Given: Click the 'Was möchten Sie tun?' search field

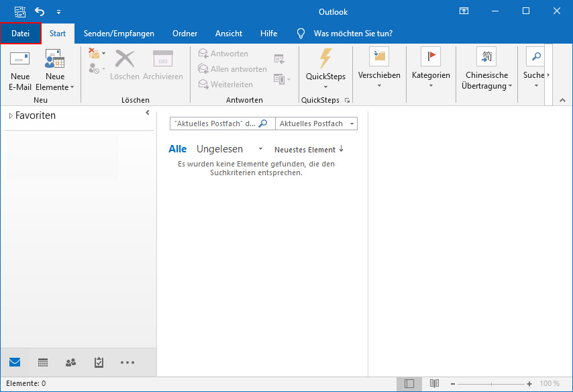Looking at the screenshot, I should tap(353, 34).
